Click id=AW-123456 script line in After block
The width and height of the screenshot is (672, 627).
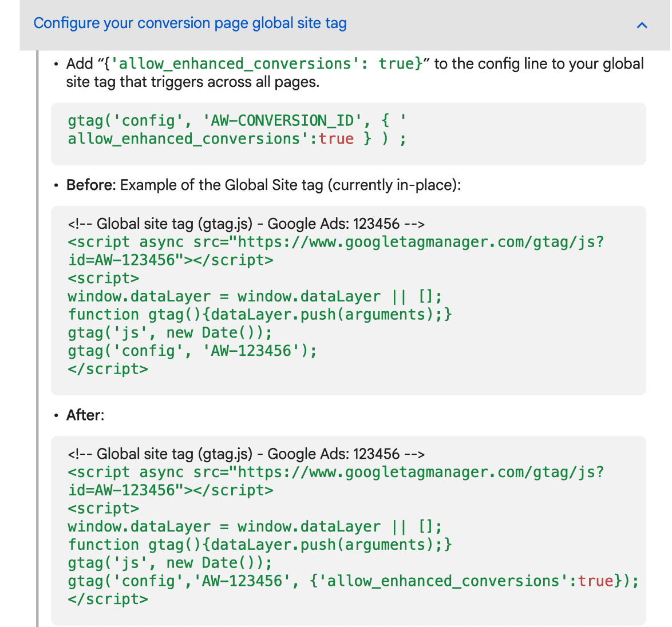(170, 490)
